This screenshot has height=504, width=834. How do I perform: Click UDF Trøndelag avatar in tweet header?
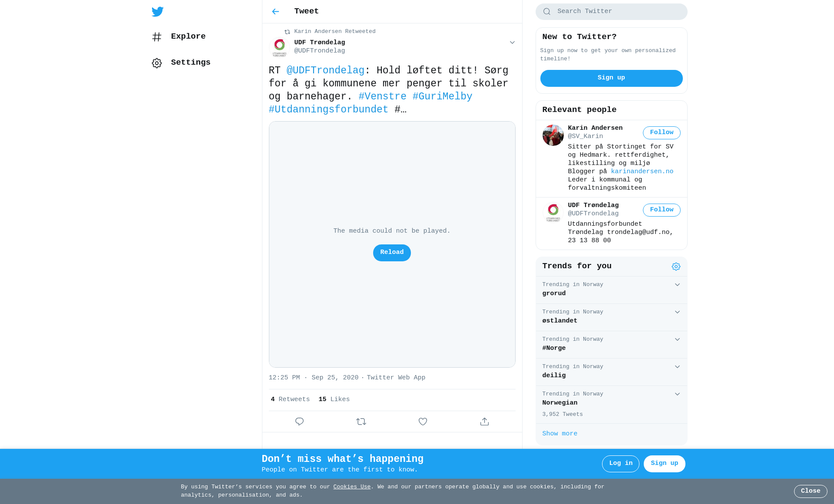(279, 47)
